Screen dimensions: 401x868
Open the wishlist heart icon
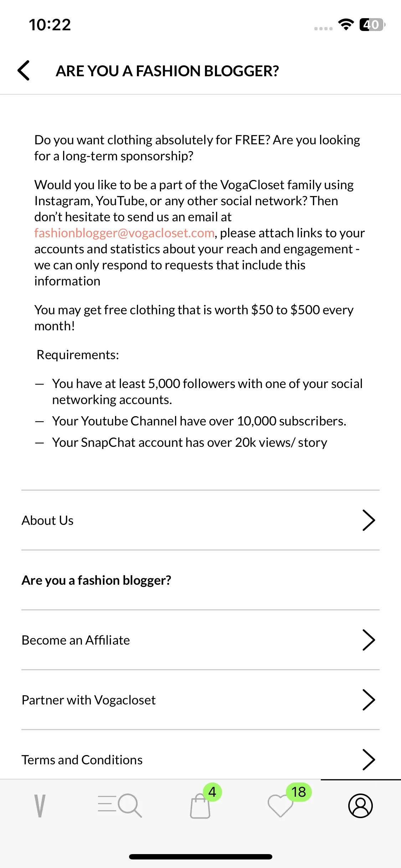point(280,806)
